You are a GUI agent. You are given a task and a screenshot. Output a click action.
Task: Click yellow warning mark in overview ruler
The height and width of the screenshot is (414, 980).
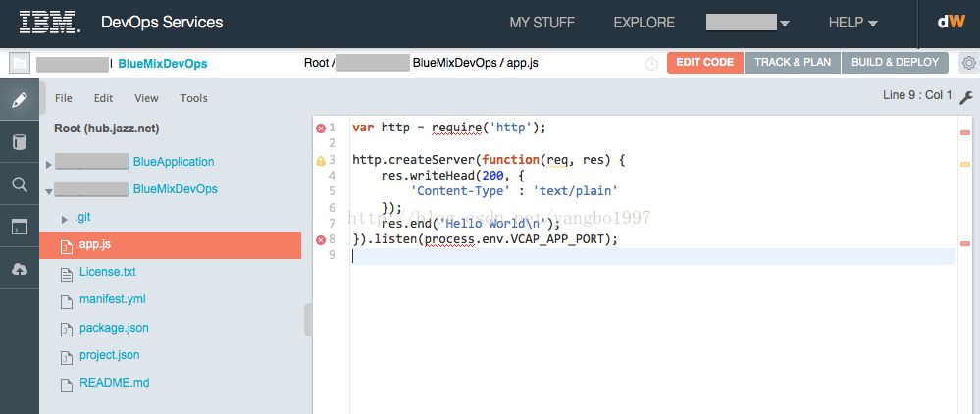point(965,164)
